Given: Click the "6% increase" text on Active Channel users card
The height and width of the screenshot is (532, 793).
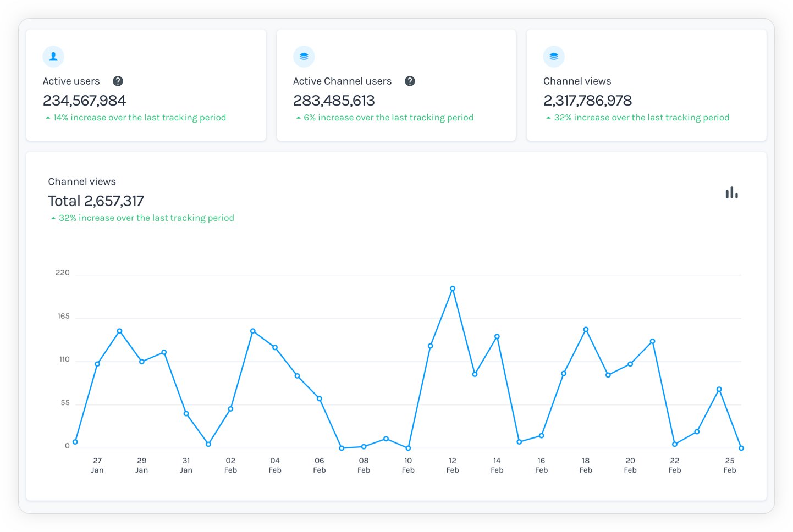Looking at the screenshot, I should [x=389, y=117].
